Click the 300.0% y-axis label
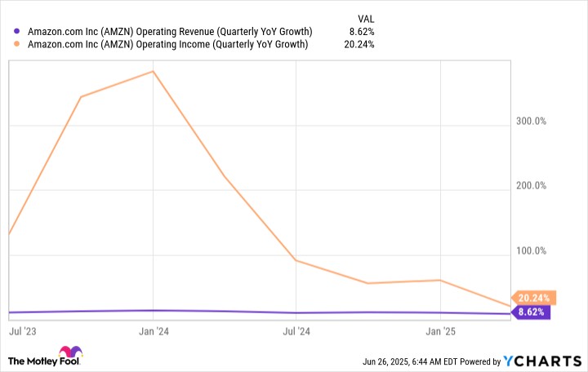The height and width of the screenshot is (372, 588). [531, 121]
